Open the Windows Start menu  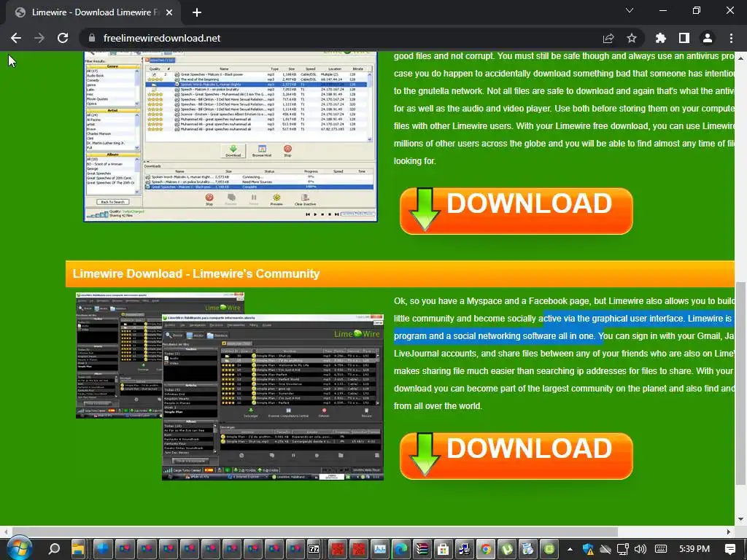coord(18,549)
